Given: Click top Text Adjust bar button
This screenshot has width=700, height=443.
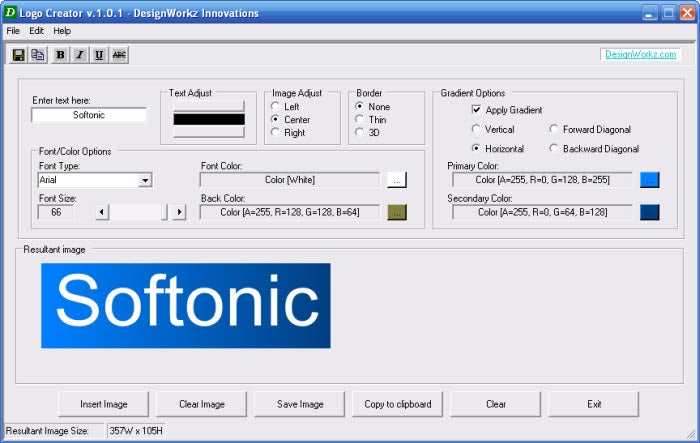Looking at the screenshot, I should coord(209,106).
